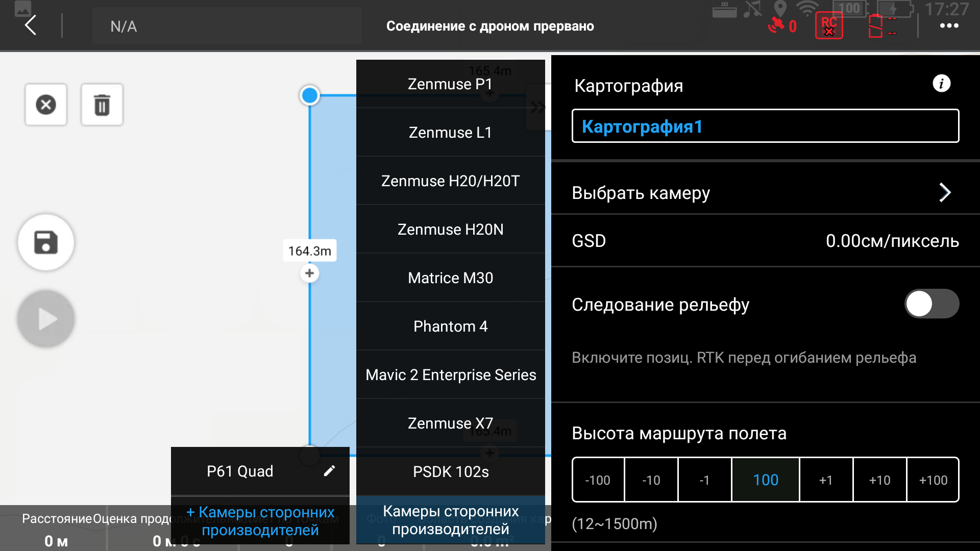The image size is (980, 551).
Task: Increase altitude by 100
Action: coord(933,480)
